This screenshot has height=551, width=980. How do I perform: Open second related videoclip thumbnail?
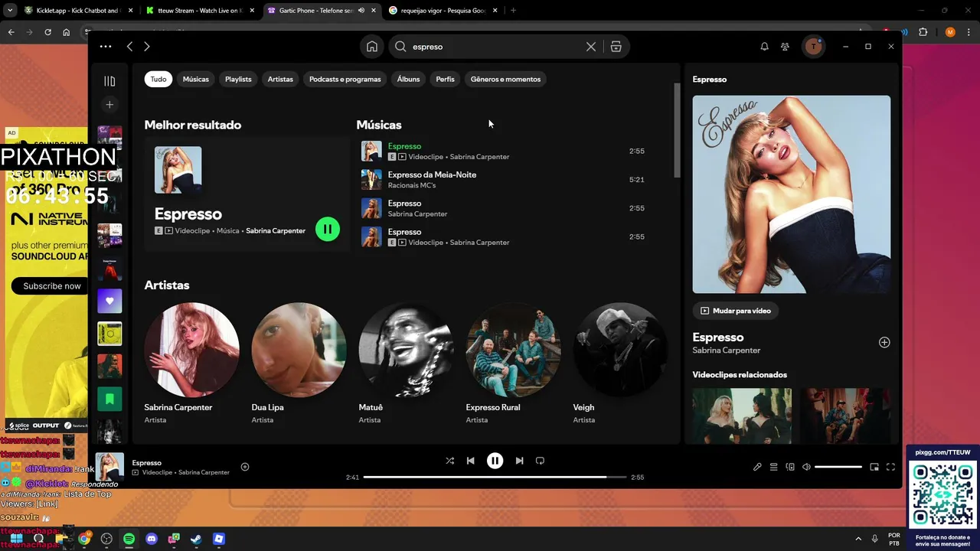[x=846, y=416]
